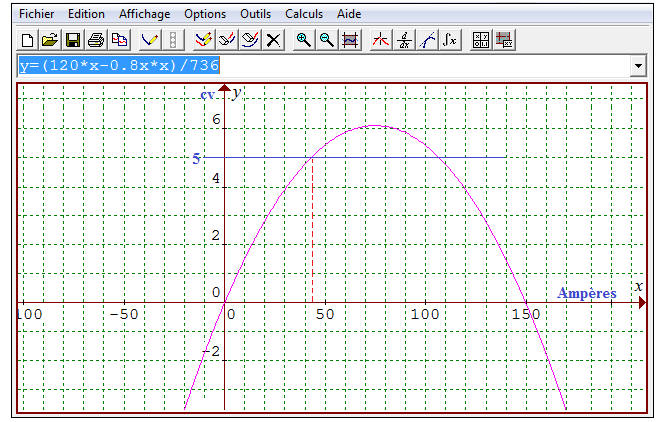Open a file with the folder icon
Screen dimensions: 665x422
click(50, 40)
